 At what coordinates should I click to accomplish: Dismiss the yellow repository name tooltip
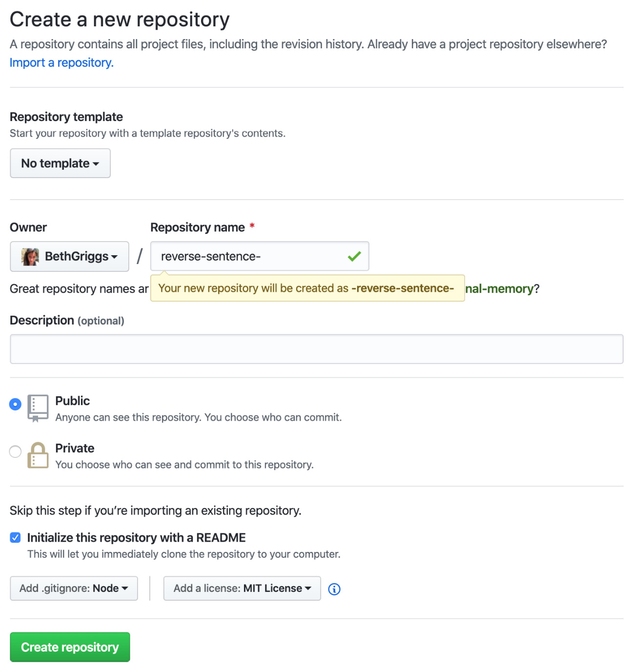pyautogui.click(x=307, y=288)
